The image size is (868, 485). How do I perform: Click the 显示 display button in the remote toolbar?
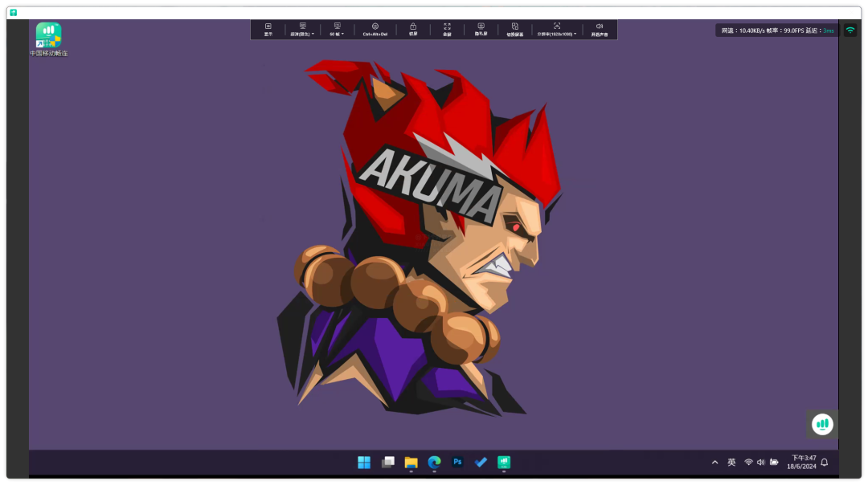click(268, 30)
